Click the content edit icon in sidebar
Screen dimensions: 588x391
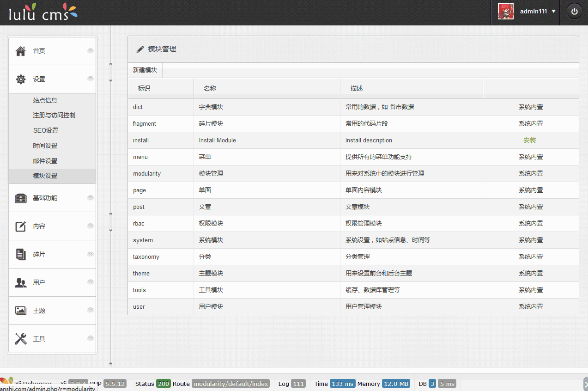coord(21,226)
